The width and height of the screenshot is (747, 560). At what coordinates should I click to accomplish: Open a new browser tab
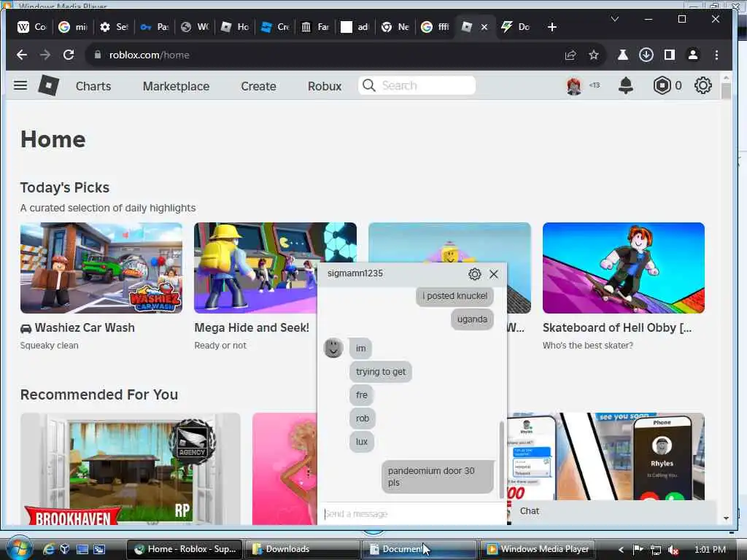click(x=552, y=27)
